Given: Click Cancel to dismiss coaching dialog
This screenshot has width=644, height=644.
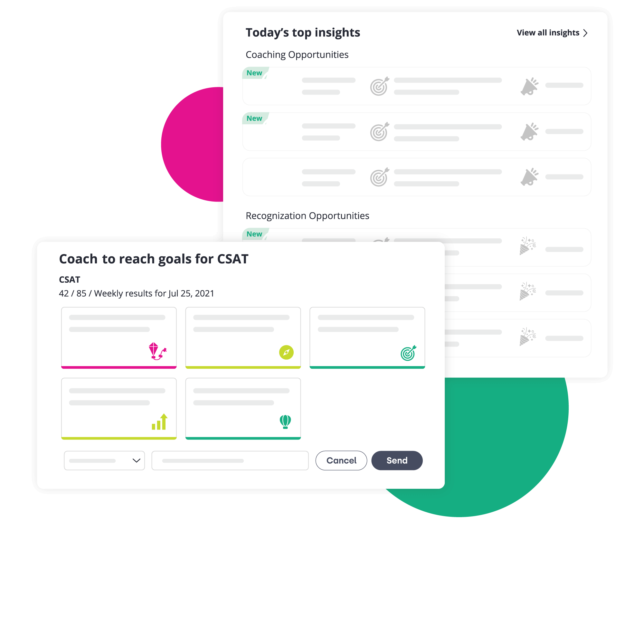Looking at the screenshot, I should tap(340, 461).
